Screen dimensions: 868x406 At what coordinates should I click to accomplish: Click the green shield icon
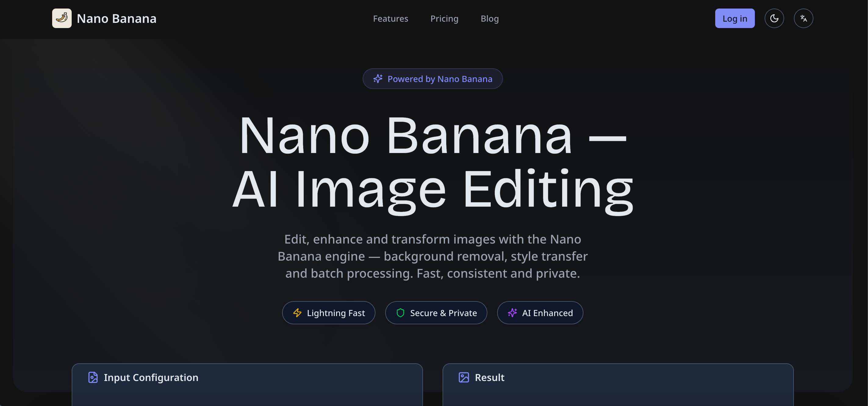point(400,313)
